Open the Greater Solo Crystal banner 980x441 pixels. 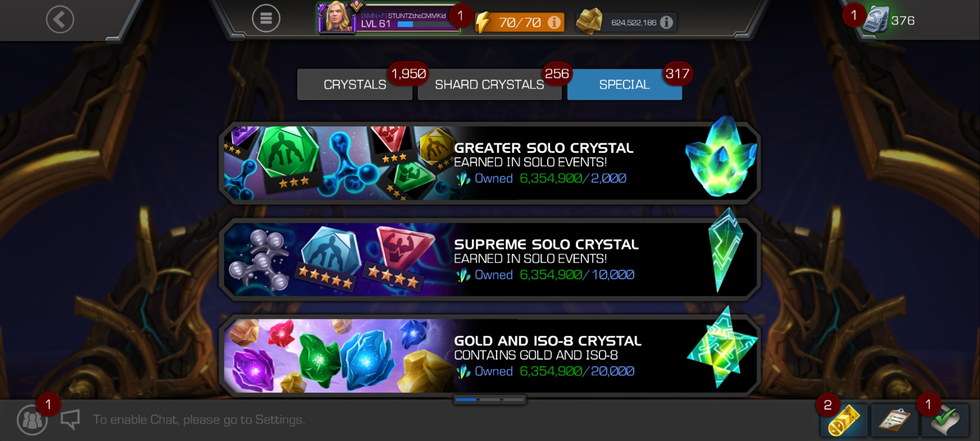490,163
